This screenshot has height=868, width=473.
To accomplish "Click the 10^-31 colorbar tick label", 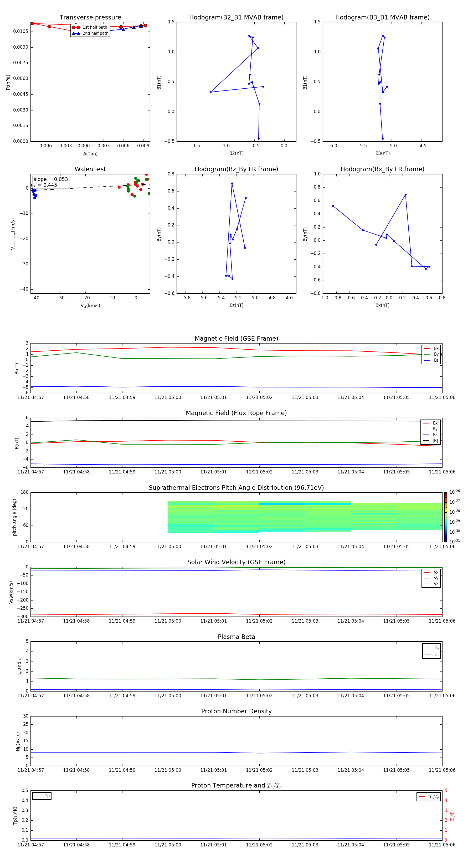I will (x=455, y=542).
